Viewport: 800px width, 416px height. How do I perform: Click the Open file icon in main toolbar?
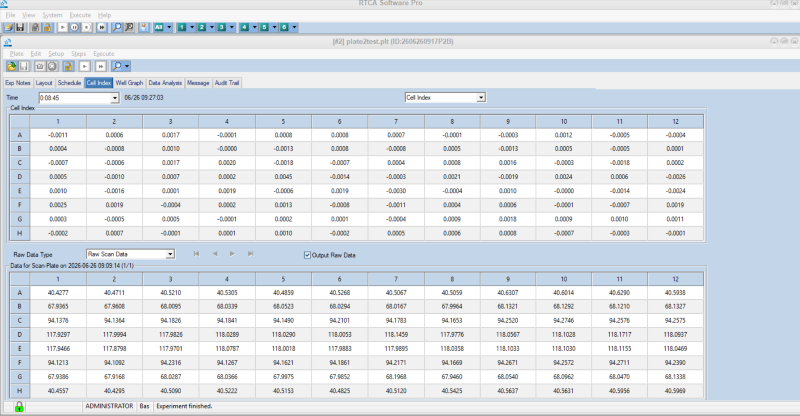coord(8,27)
